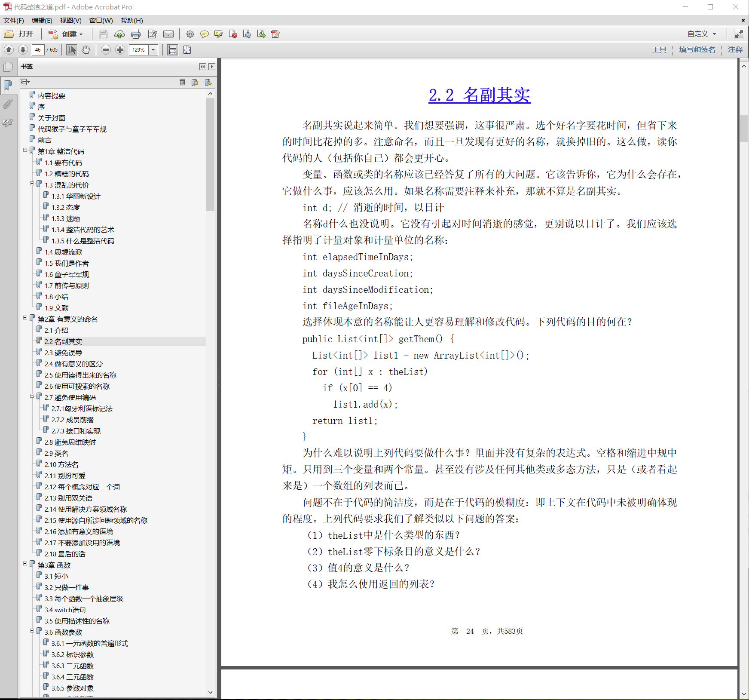Screen dimensions: 749x700
Task: Open the 窗口(W) menu
Action: (x=101, y=20)
